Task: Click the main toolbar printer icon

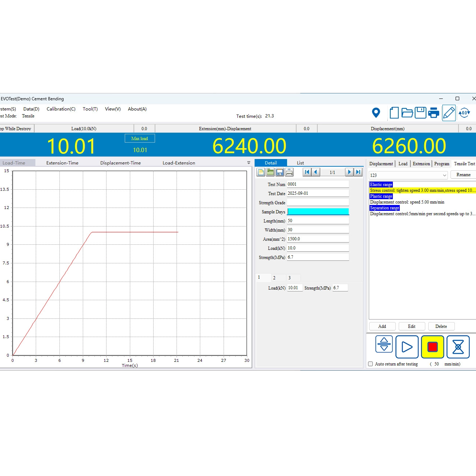Action: [x=433, y=113]
